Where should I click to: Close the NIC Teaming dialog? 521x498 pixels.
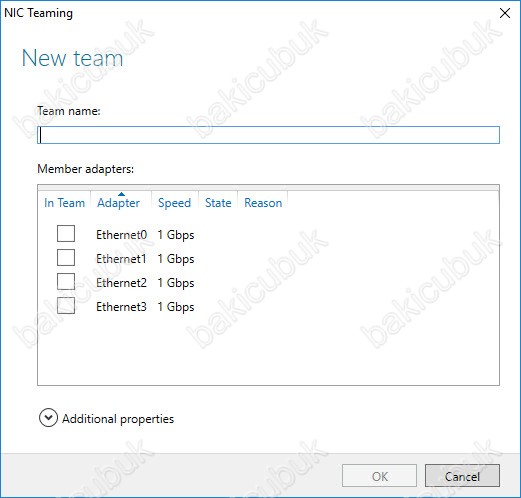point(505,13)
